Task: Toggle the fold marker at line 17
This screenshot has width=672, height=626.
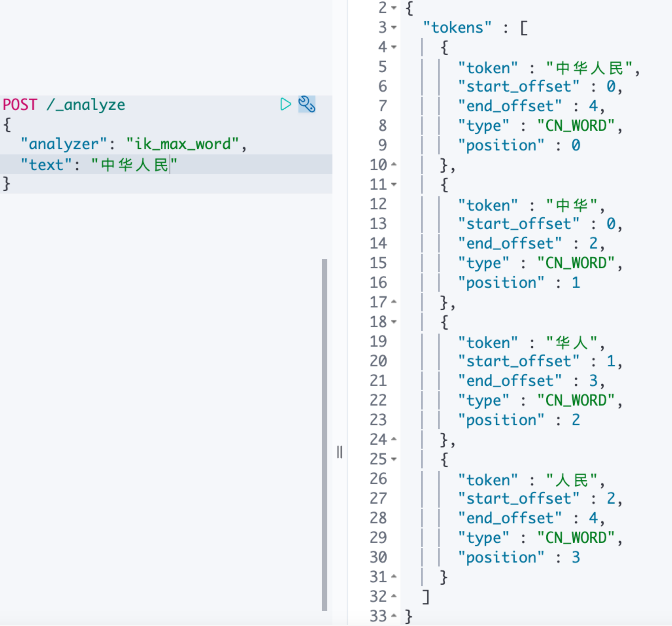Action: [394, 302]
